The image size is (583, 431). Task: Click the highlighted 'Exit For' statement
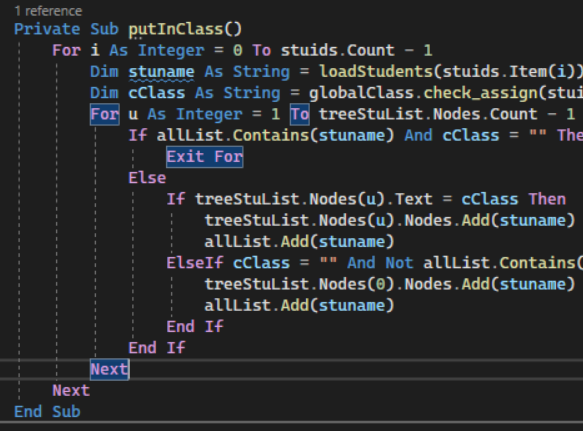coord(205,157)
